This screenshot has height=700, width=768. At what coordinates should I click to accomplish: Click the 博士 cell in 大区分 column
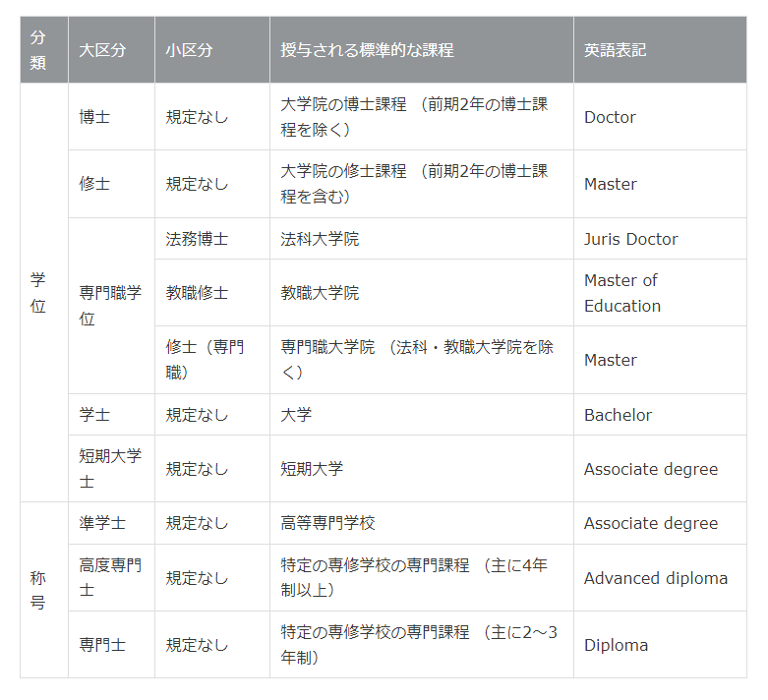(94, 117)
